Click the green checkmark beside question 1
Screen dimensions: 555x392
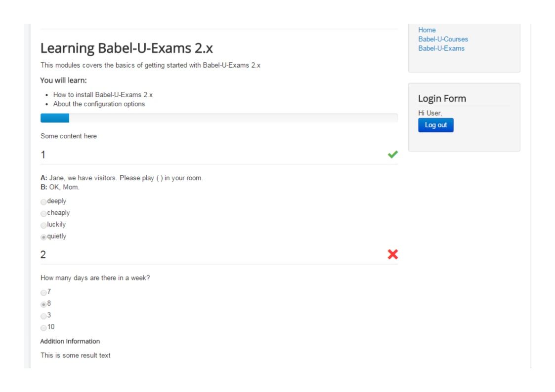[393, 155]
